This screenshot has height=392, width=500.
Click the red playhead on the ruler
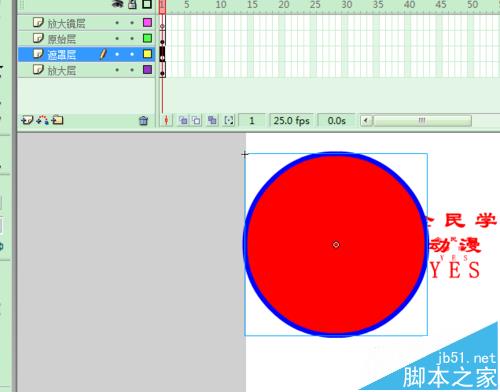point(162,6)
